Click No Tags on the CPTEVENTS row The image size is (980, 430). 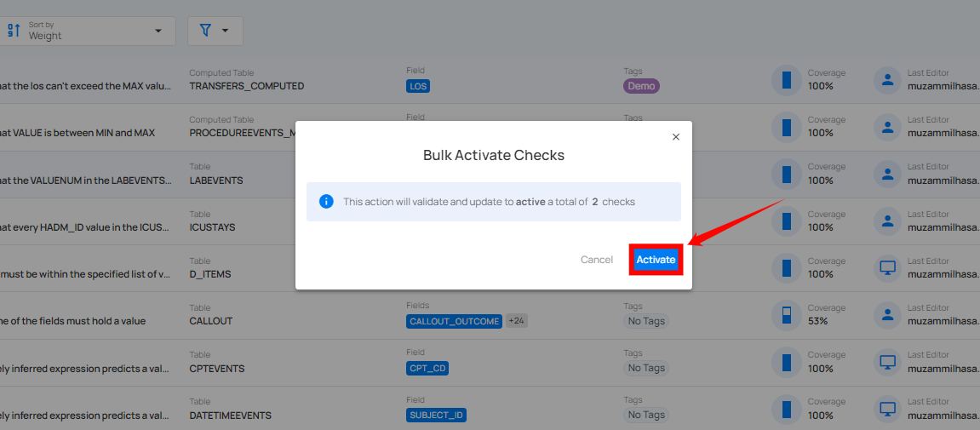pyautogui.click(x=645, y=368)
